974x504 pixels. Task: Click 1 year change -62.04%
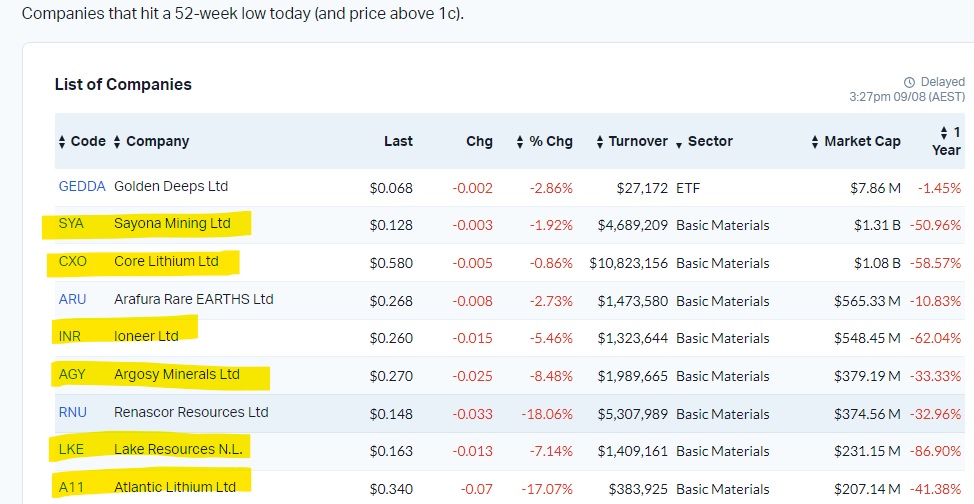[x=935, y=339]
